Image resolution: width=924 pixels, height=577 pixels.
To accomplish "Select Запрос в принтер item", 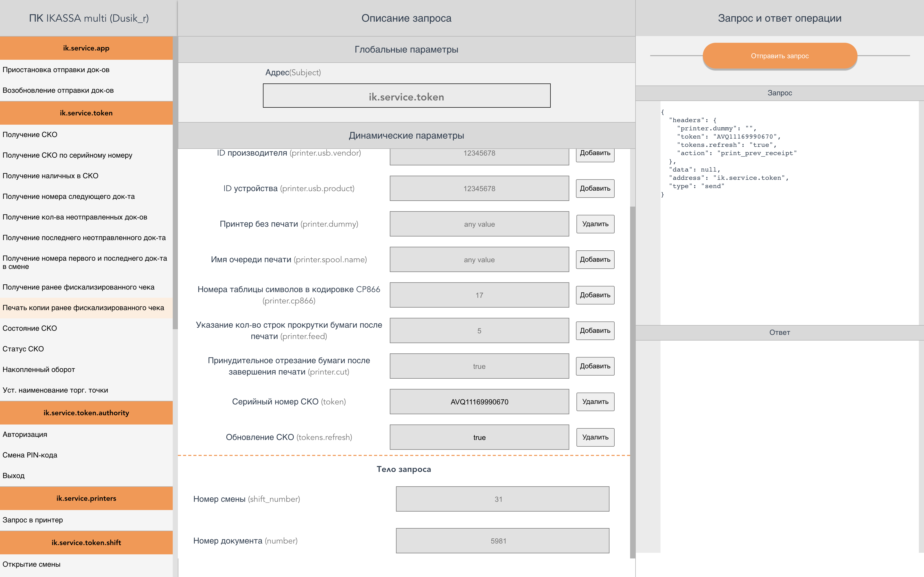I will tap(33, 520).
